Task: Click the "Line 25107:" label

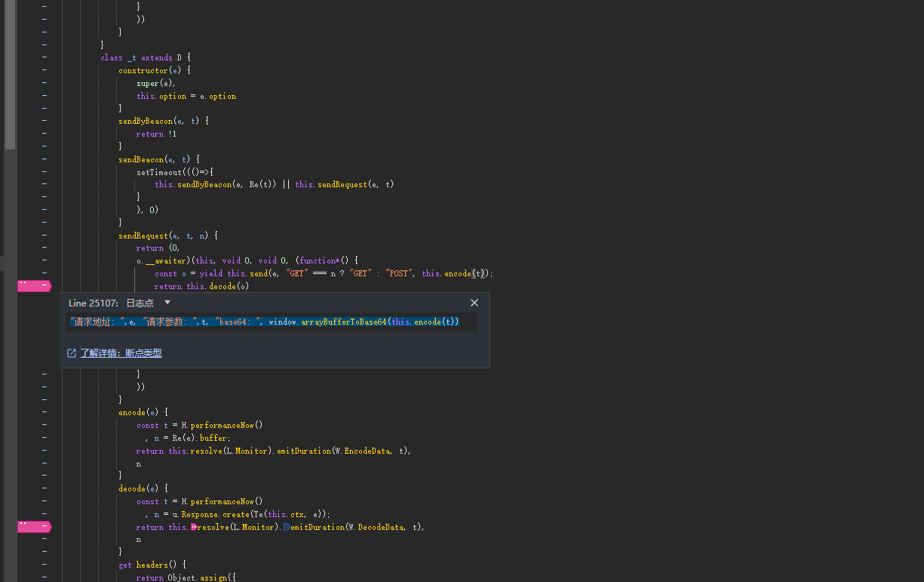Action: tap(94, 303)
